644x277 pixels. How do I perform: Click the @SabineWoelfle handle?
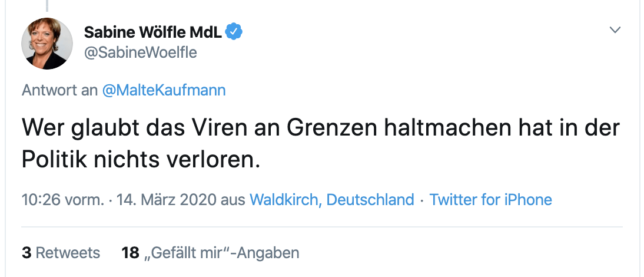[x=141, y=52]
